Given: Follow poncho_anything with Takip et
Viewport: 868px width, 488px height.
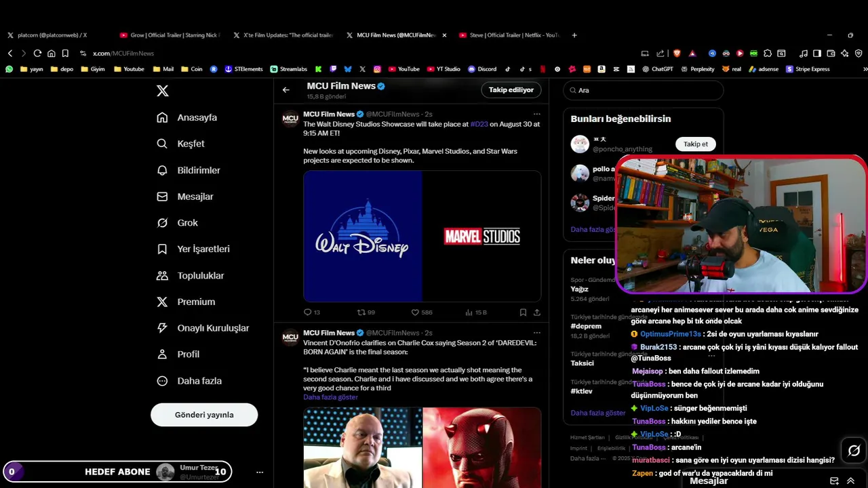Looking at the screenshot, I should click(695, 144).
